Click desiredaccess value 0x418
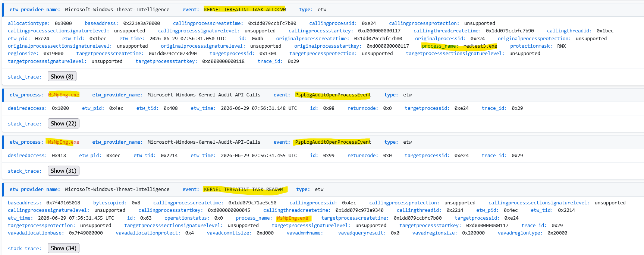644x255 pixels. click(x=59, y=155)
